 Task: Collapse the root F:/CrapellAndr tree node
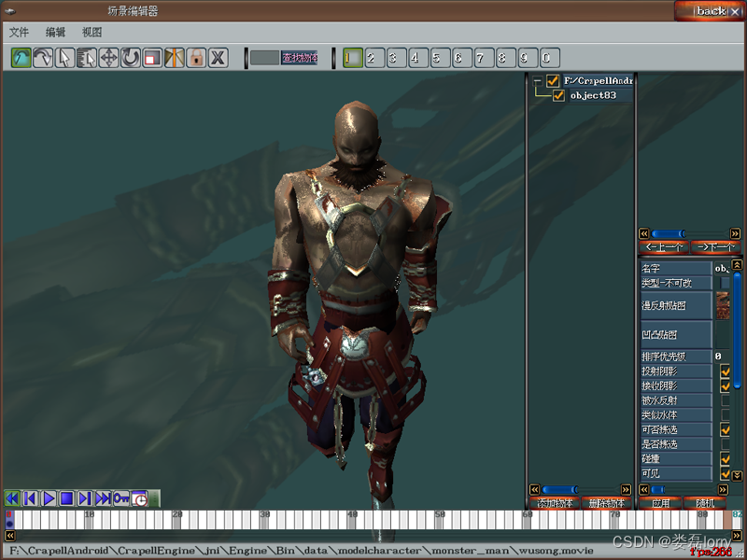(x=537, y=81)
